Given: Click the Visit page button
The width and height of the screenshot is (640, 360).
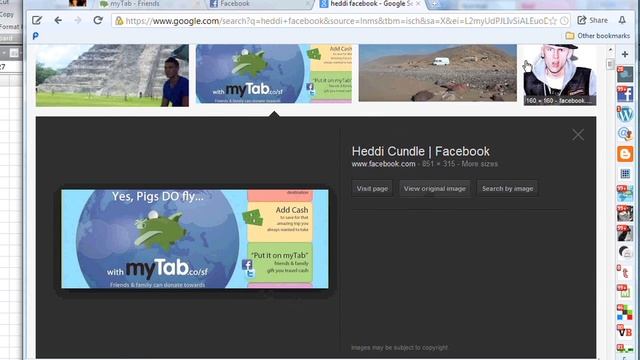Looking at the screenshot, I should coord(372,189).
